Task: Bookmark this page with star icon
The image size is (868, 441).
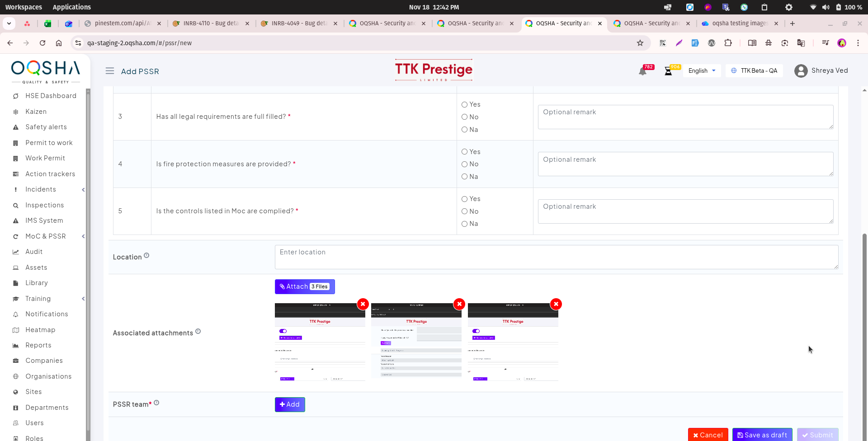Action: tap(640, 43)
